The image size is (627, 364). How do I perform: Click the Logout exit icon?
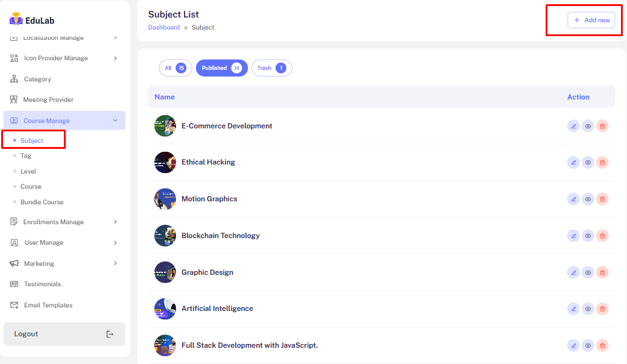pyautogui.click(x=110, y=334)
